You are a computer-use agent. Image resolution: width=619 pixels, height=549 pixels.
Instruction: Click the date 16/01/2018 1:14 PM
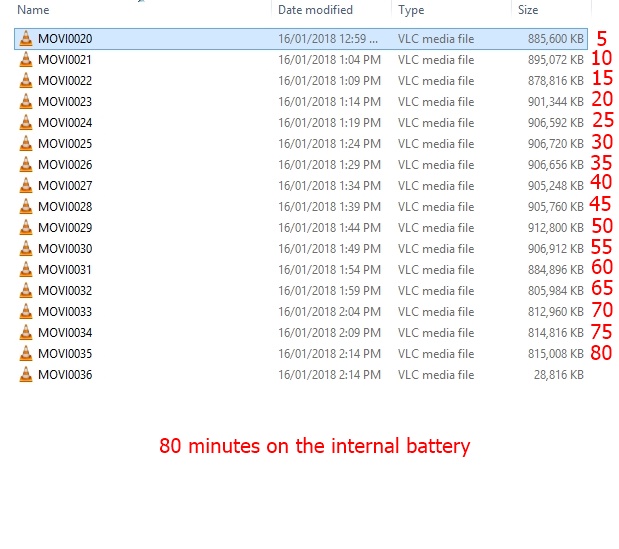(329, 101)
